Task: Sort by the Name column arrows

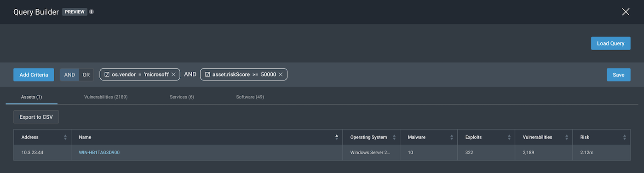Action: coord(336,137)
